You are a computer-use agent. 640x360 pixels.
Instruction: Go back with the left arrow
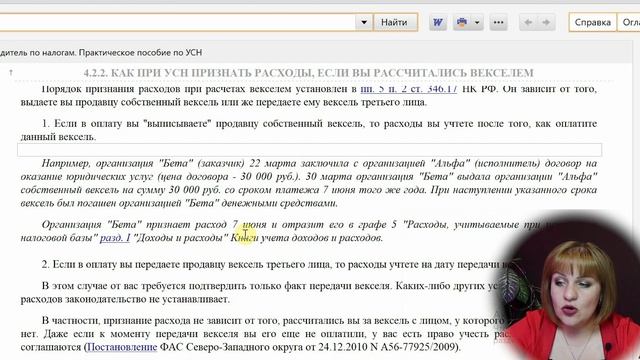pyautogui.click(x=528, y=22)
